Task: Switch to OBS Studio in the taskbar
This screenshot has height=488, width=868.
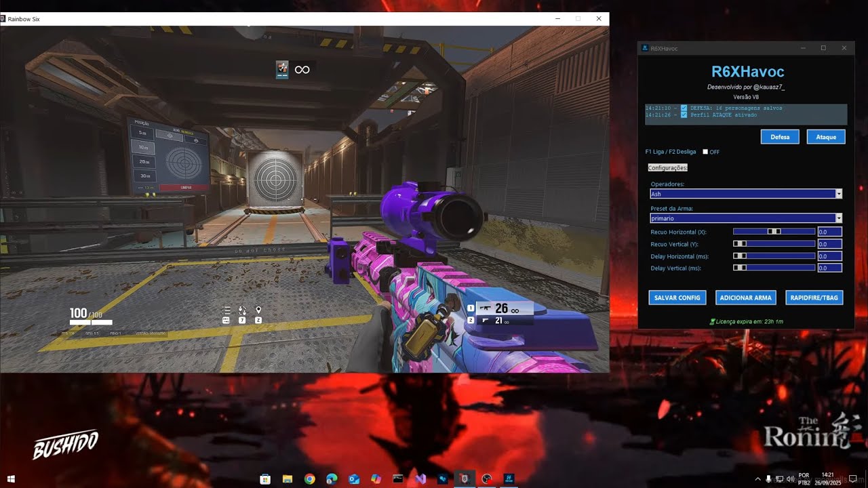Action: coord(486,479)
